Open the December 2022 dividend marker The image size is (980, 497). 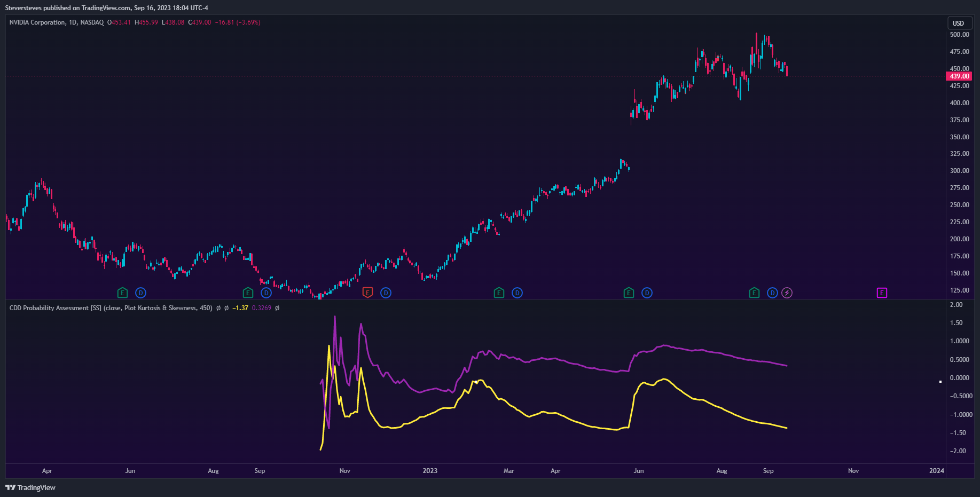point(386,293)
